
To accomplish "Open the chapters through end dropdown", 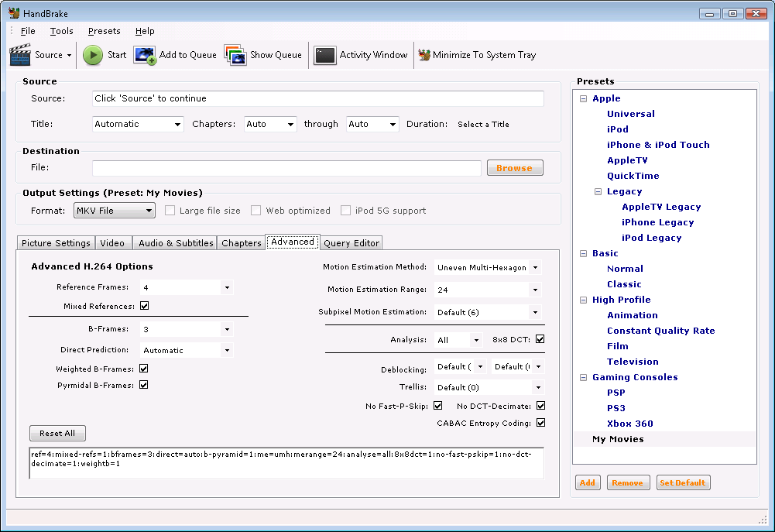I will [372, 124].
